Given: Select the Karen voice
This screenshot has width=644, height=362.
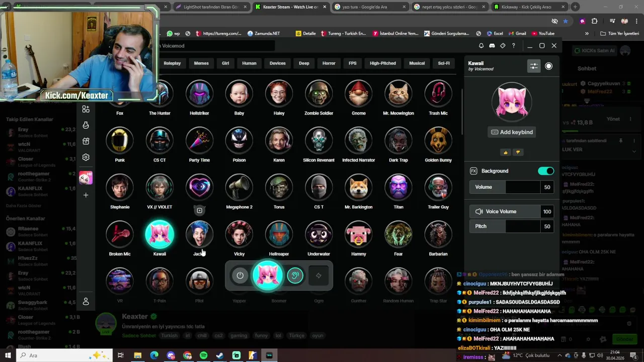Looking at the screenshot, I should click(279, 141).
